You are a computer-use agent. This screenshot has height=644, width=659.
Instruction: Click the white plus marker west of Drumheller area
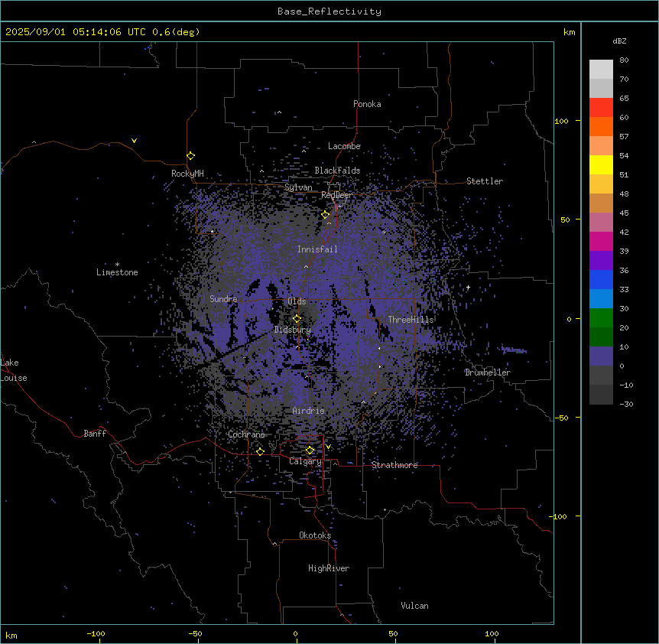tap(468, 287)
